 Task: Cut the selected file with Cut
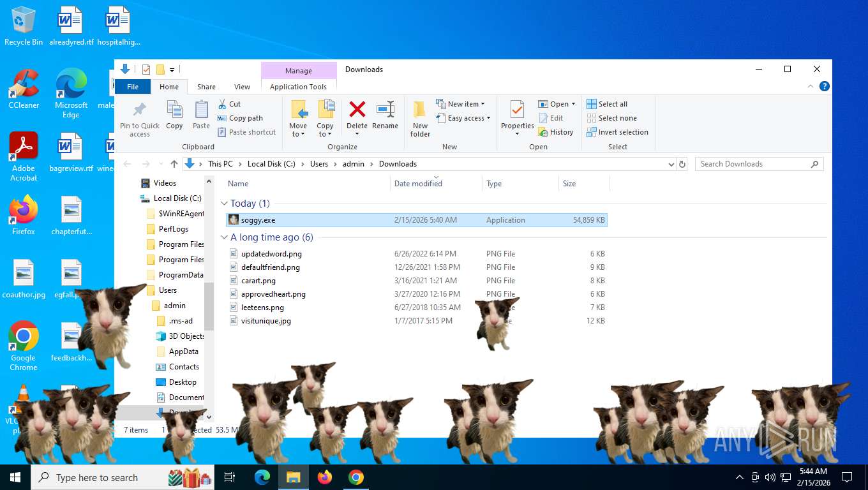tap(229, 104)
